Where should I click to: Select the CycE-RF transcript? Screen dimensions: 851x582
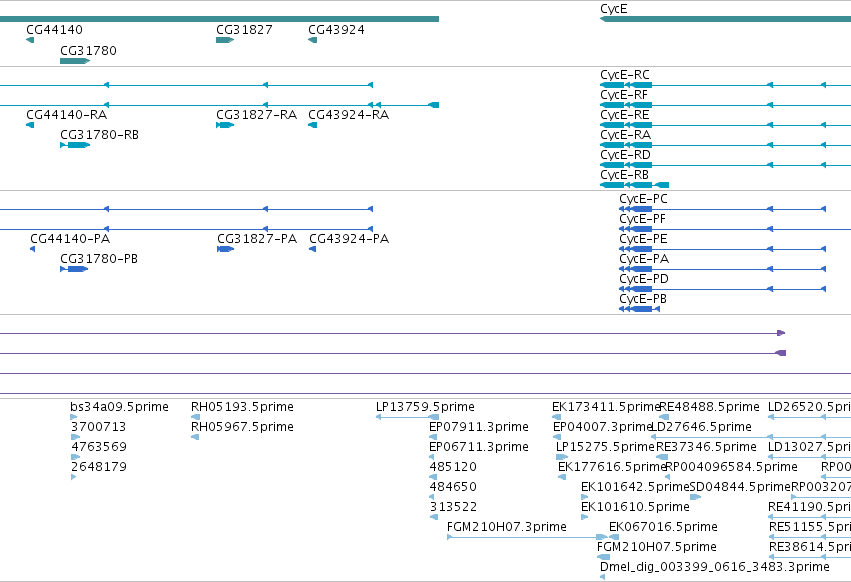point(725,105)
